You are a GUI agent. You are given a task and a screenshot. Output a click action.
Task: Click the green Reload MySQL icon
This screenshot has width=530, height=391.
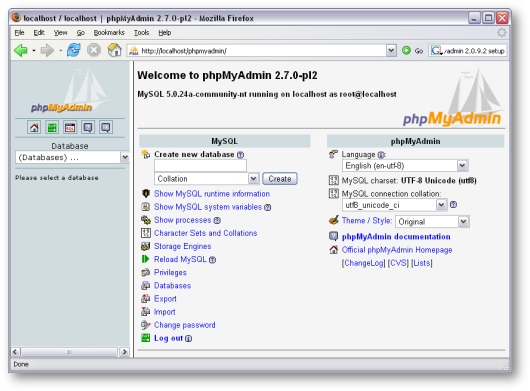click(145, 259)
